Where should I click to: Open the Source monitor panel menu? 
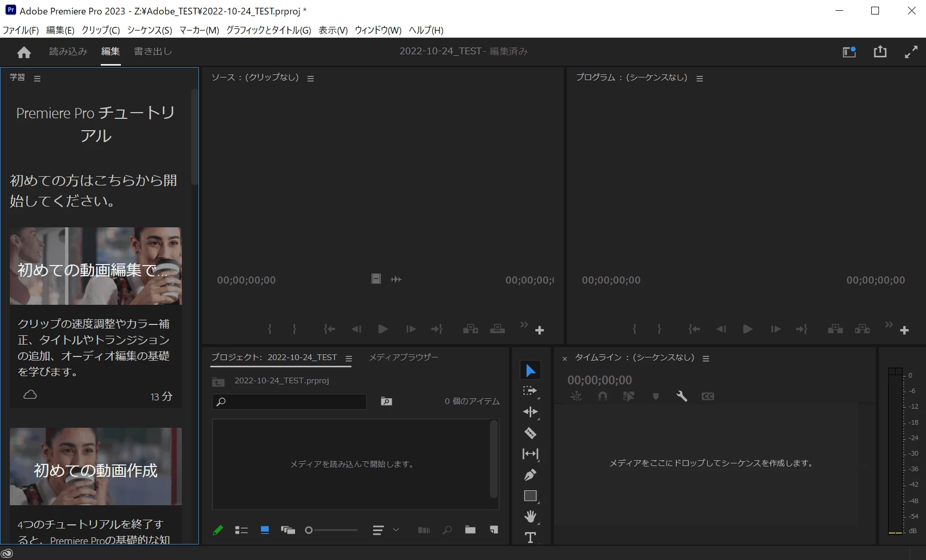click(x=311, y=79)
